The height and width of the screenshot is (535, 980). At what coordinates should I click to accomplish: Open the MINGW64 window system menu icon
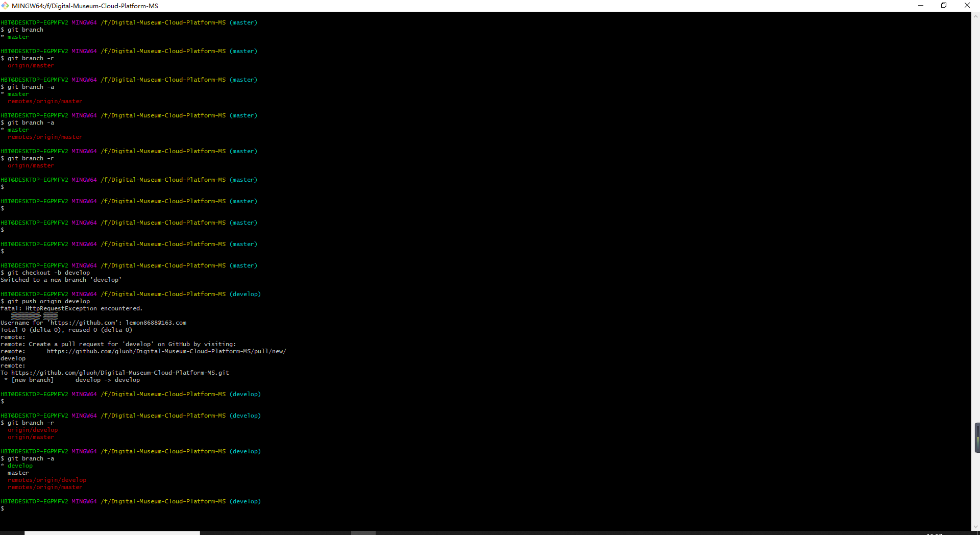click(5, 6)
